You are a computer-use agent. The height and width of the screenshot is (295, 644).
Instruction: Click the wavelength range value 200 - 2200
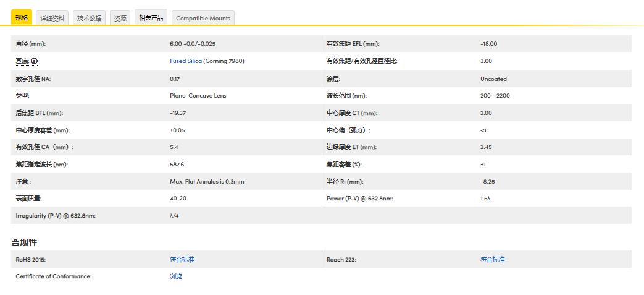click(495, 96)
